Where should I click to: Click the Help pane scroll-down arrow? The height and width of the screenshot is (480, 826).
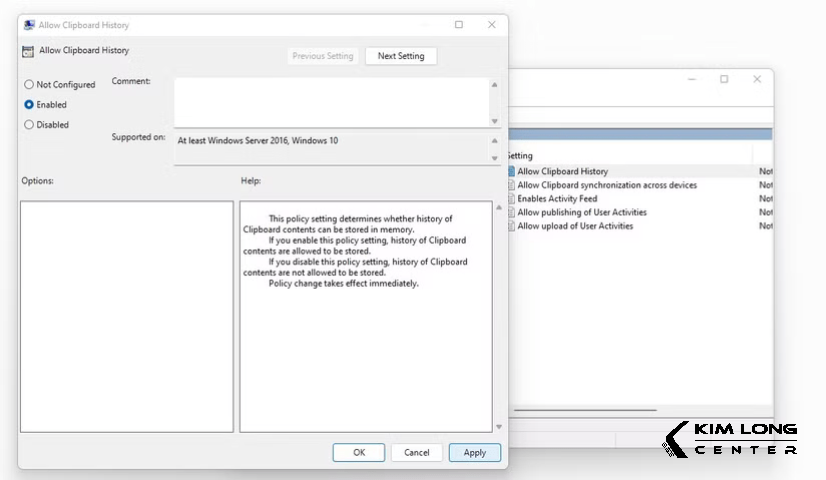[500, 426]
